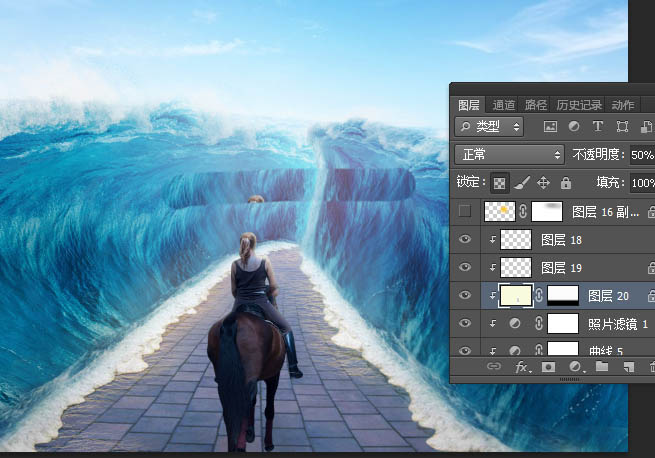Switch to the 路径 tab
Screen dimensions: 655x458
coord(536,105)
